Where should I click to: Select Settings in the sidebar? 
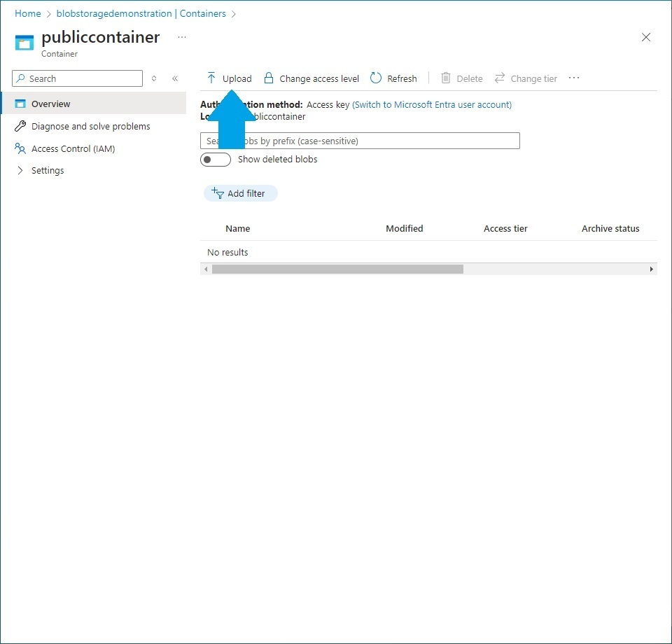[48, 171]
